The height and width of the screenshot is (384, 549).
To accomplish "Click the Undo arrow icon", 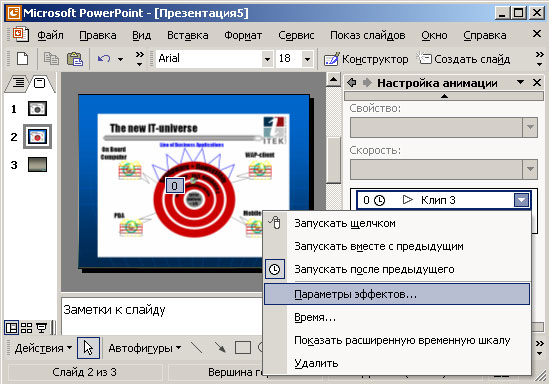I will point(104,59).
